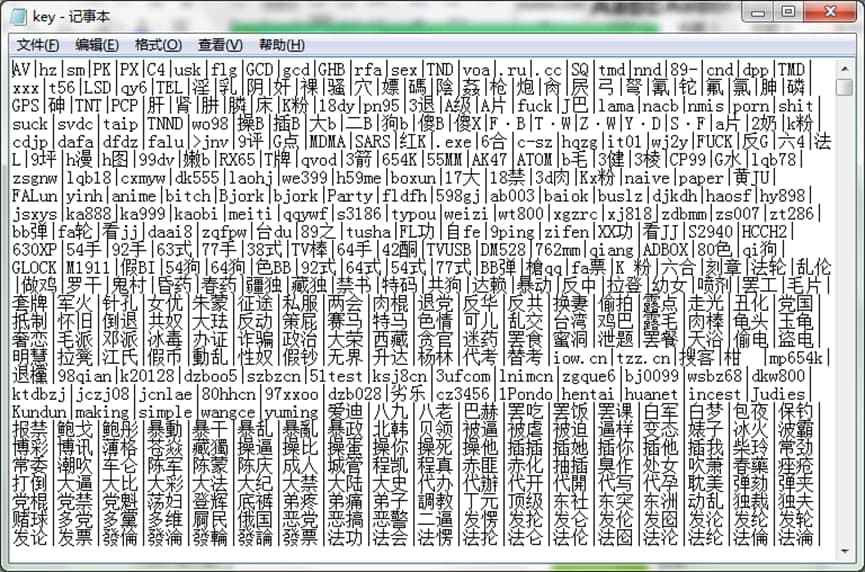Click the "yuming" entry in the text

click(291, 412)
